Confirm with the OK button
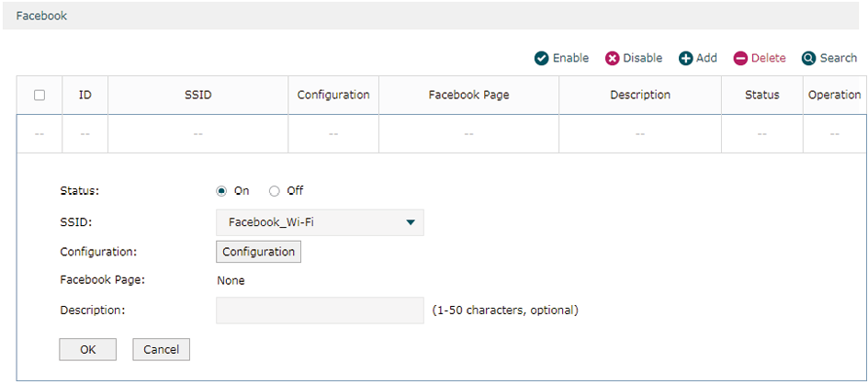The height and width of the screenshot is (384, 868). [87, 350]
